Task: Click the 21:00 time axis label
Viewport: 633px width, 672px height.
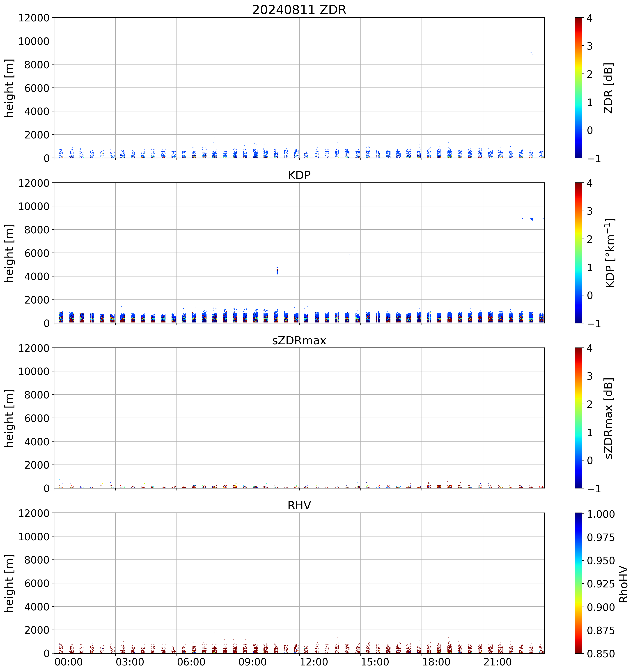Action: pos(498,662)
